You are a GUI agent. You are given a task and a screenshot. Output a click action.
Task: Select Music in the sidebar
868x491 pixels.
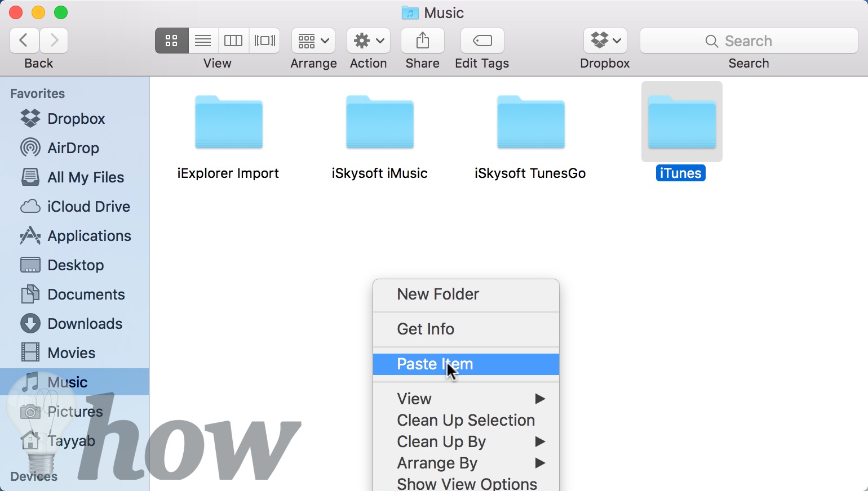pos(74,382)
